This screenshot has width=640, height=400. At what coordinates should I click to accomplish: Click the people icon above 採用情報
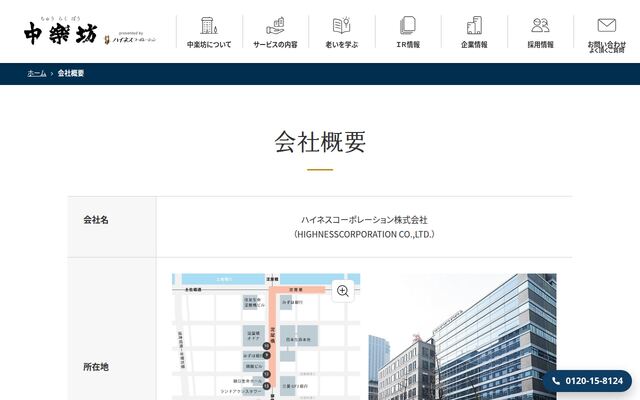tap(540, 25)
